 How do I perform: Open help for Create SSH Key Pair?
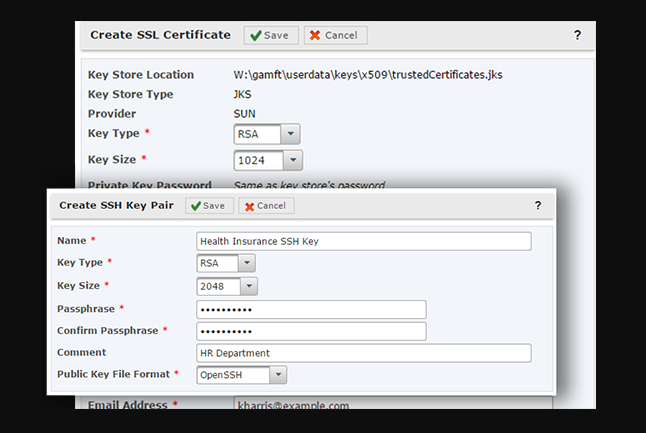click(x=538, y=205)
